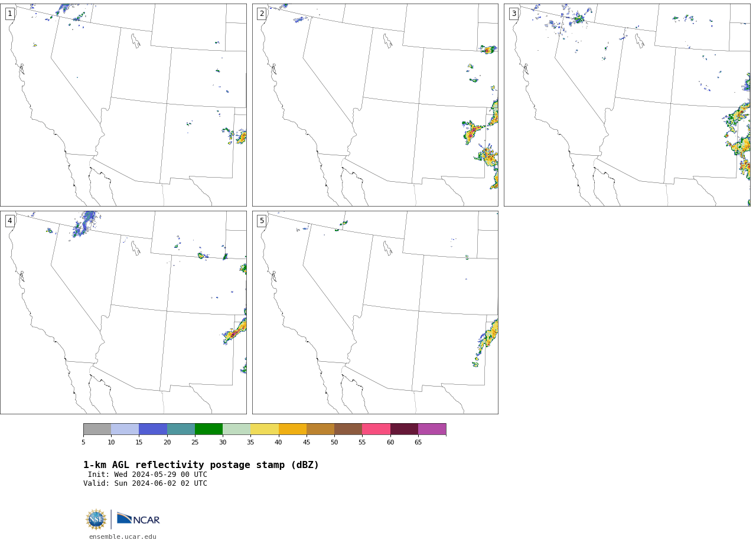Viewport: 756px width, 543px height.
Task: Select the gray 5-10 dBZ swatch
Action: 97,429
